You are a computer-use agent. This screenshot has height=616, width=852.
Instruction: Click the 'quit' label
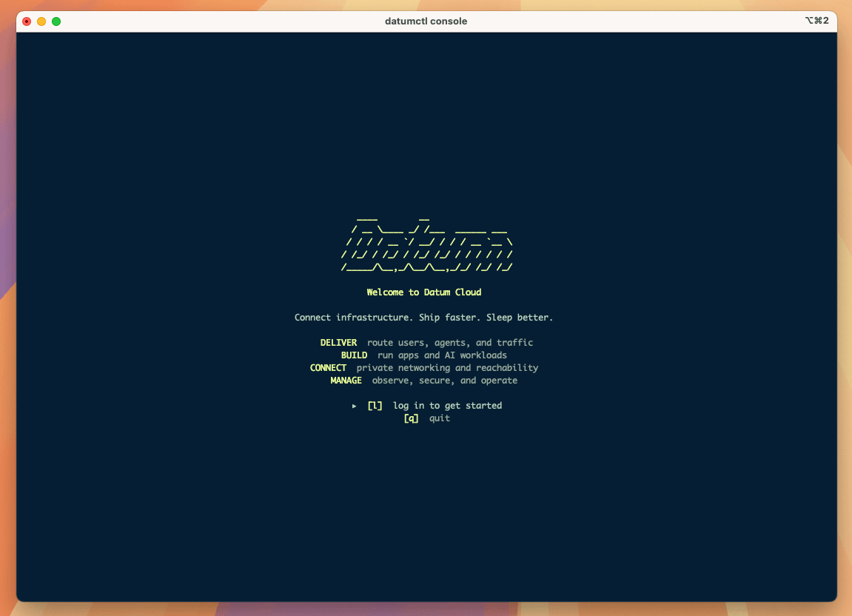pos(440,418)
